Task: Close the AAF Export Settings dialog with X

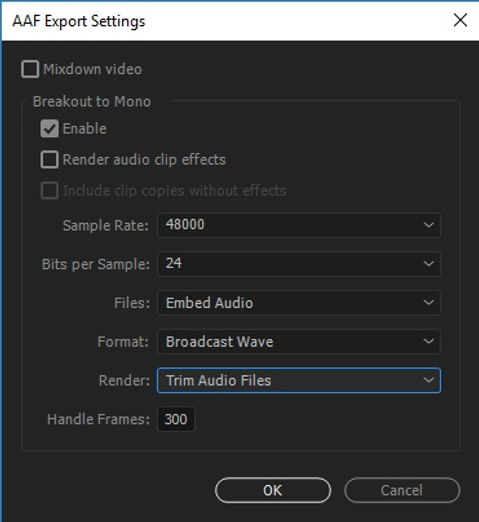Action: pos(460,20)
